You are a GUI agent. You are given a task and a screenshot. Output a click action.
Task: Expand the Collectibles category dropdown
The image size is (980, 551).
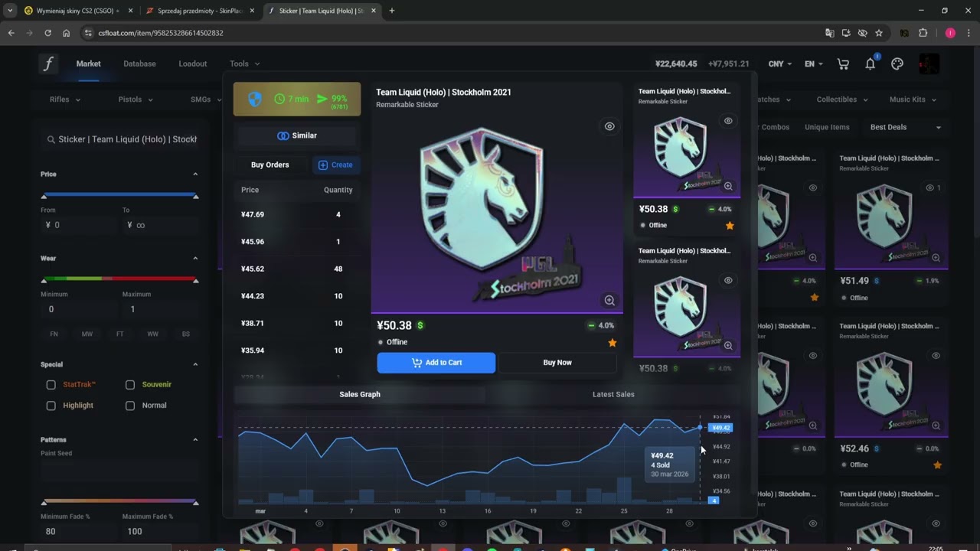pyautogui.click(x=844, y=99)
